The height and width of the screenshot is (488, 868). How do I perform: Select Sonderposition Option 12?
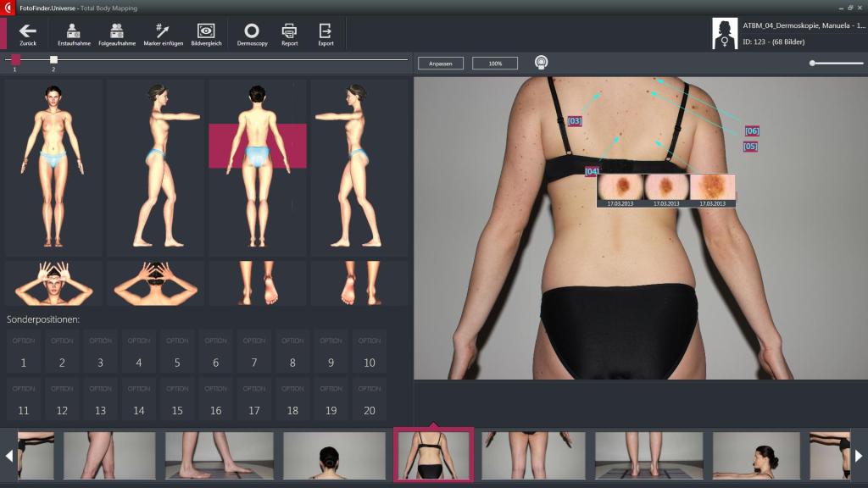click(61, 398)
